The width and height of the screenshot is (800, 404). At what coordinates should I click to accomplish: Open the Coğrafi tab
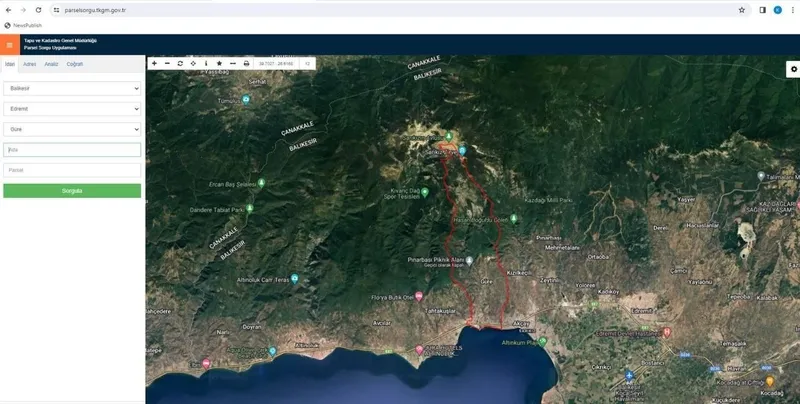tap(74, 64)
